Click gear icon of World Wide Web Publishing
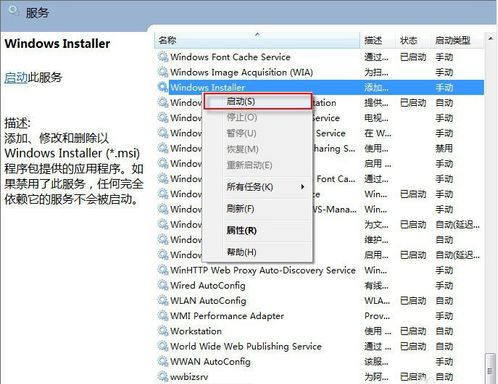Image resolution: width=498 pixels, height=384 pixels. click(x=163, y=346)
